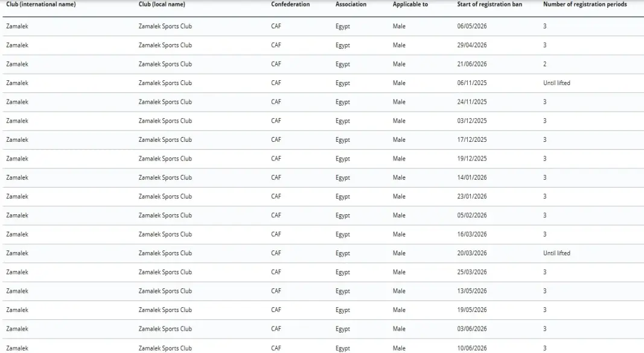Viewport: 644px width, 353px height.
Task: Click 'Egypt' in the 10/06/2026 row
Action: pos(343,349)
